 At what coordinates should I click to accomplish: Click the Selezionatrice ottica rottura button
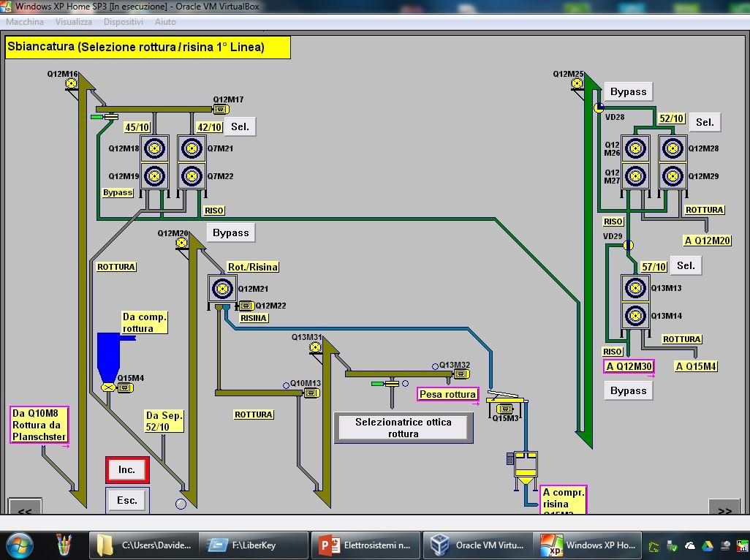tap(404, 428)
